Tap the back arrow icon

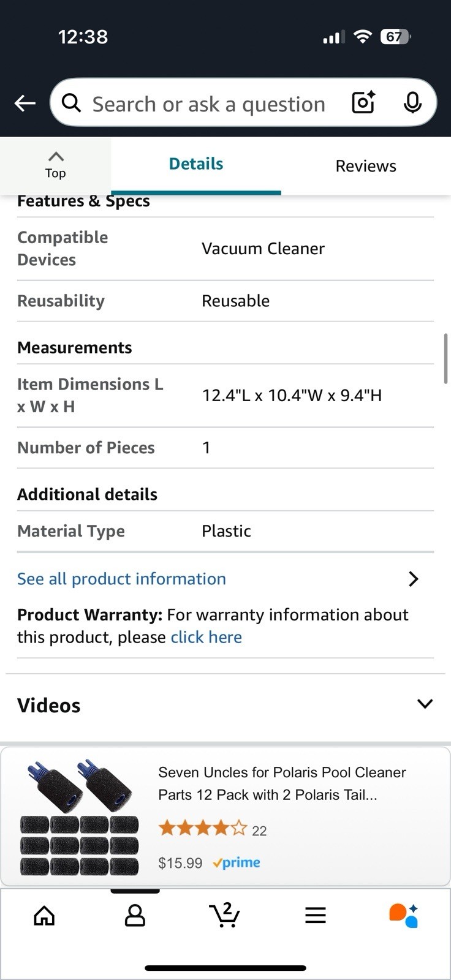coord(25,103)
